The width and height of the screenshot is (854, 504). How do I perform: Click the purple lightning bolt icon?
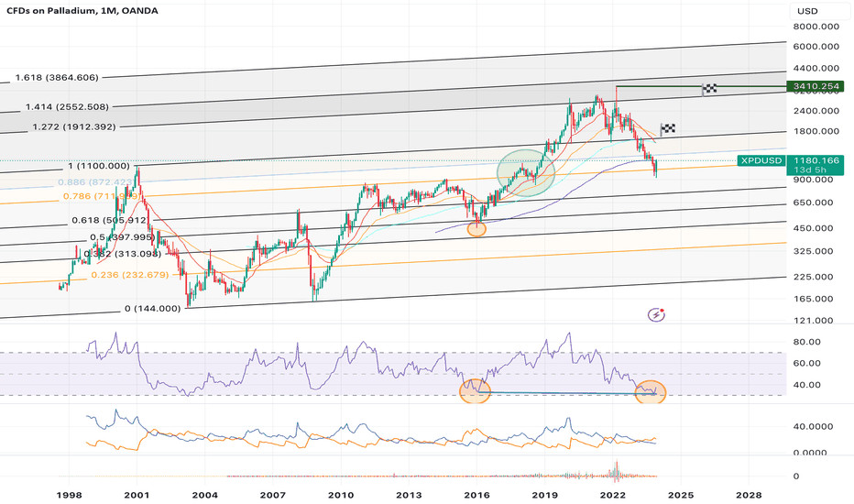pos(656,314)
